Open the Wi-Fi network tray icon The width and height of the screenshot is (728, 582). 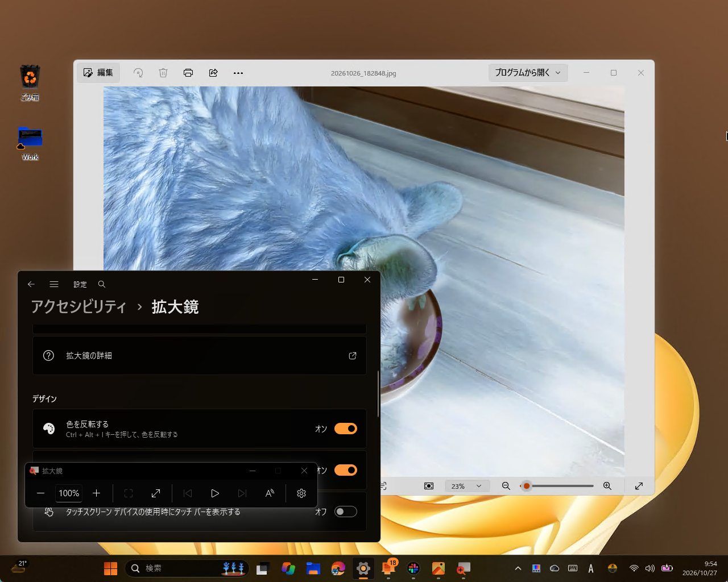tap(634, 568)
